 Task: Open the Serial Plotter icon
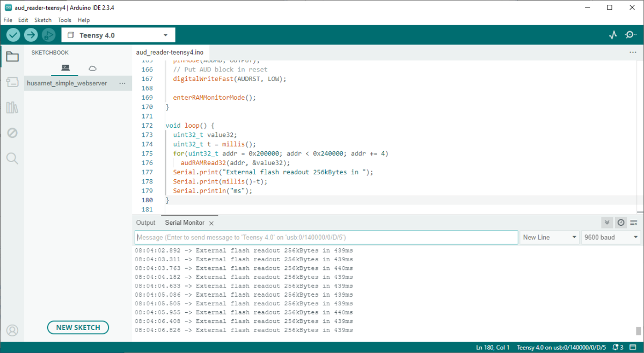[613, 34]
